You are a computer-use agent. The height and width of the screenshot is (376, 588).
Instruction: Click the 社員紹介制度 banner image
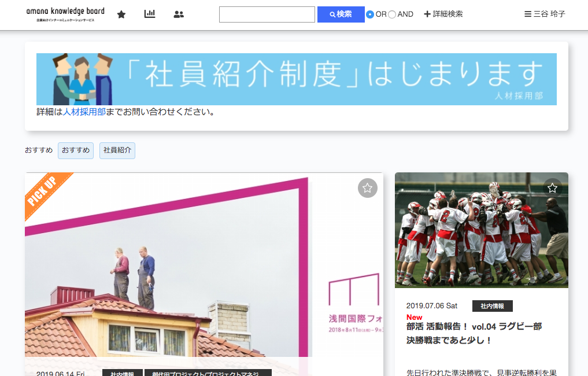coord(296,79)
